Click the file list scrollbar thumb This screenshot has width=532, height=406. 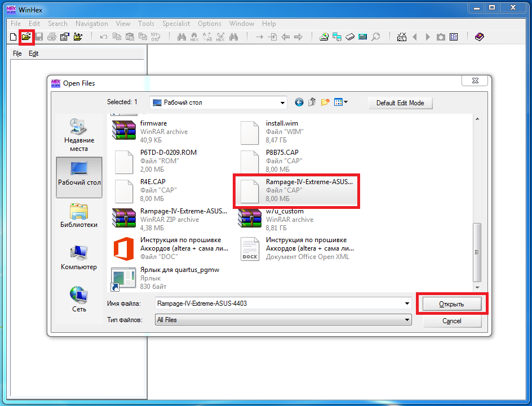477,252
